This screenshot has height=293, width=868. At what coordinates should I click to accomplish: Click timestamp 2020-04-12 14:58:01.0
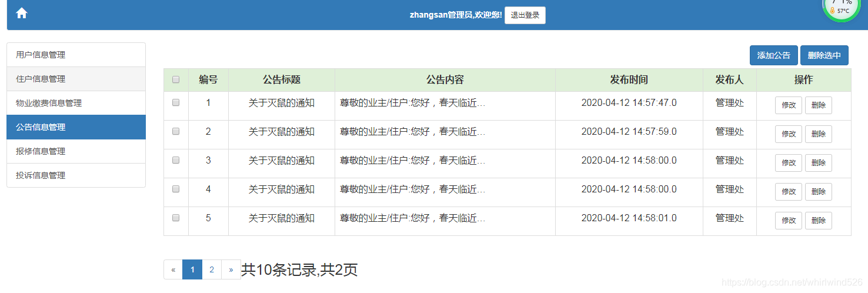pos(629,218)
